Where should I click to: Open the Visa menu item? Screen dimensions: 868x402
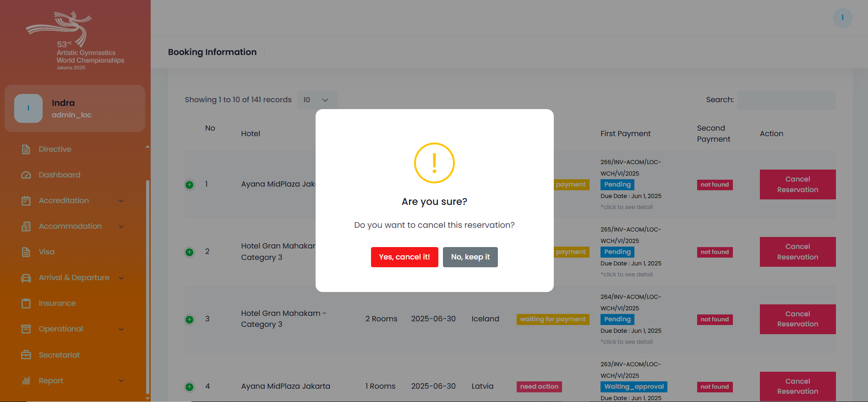(46, 252)
